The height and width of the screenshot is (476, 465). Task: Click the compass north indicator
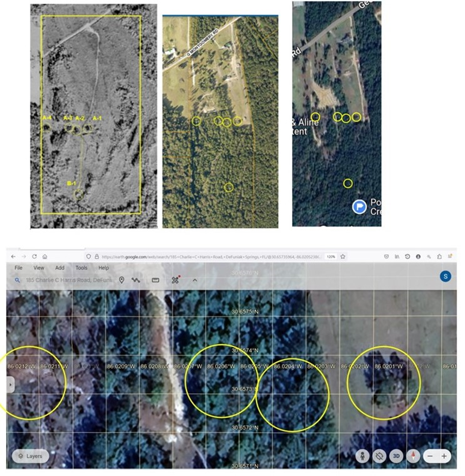(412, 456)
